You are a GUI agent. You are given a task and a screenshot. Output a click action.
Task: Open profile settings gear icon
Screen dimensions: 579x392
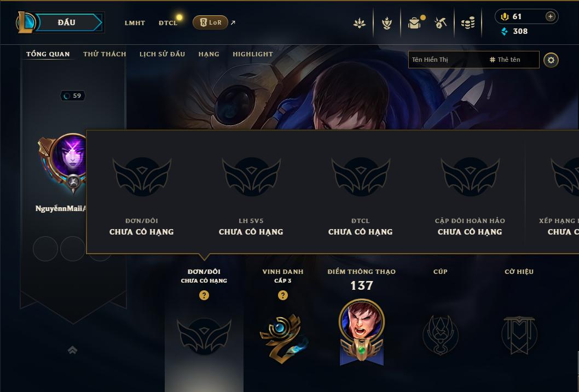551,60
